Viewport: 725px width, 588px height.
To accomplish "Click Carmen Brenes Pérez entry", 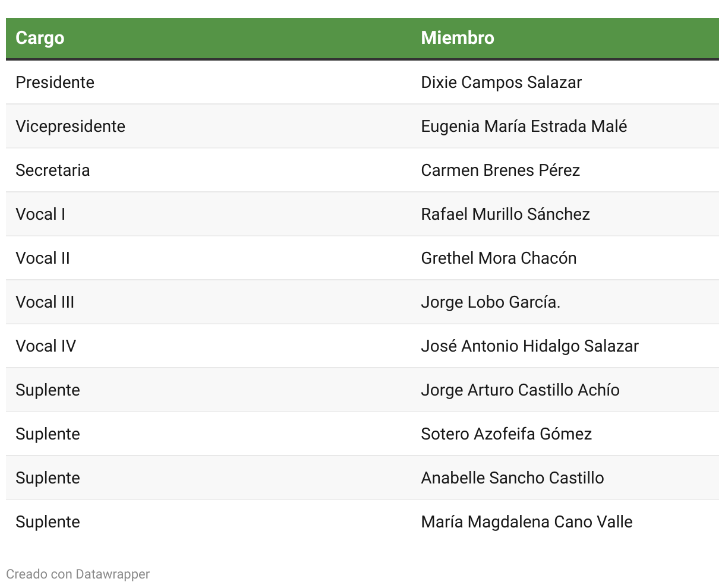I will [x=500, y=170].
